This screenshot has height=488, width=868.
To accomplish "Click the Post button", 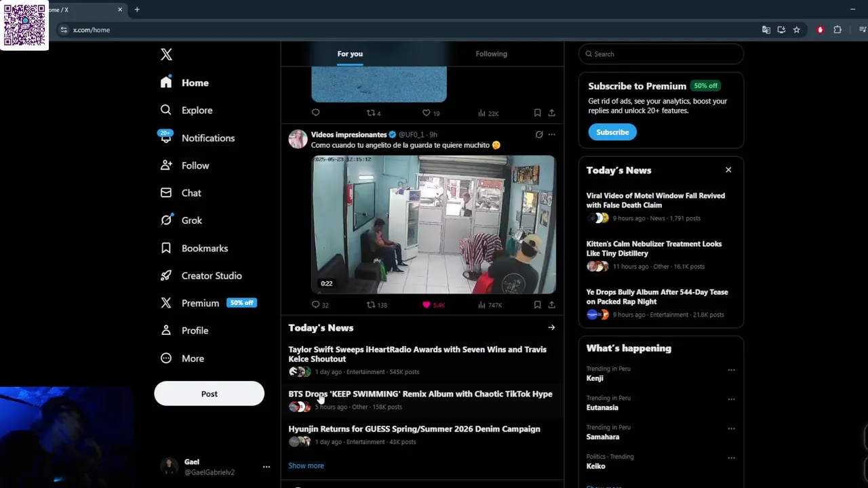I will tap(209, 394).
